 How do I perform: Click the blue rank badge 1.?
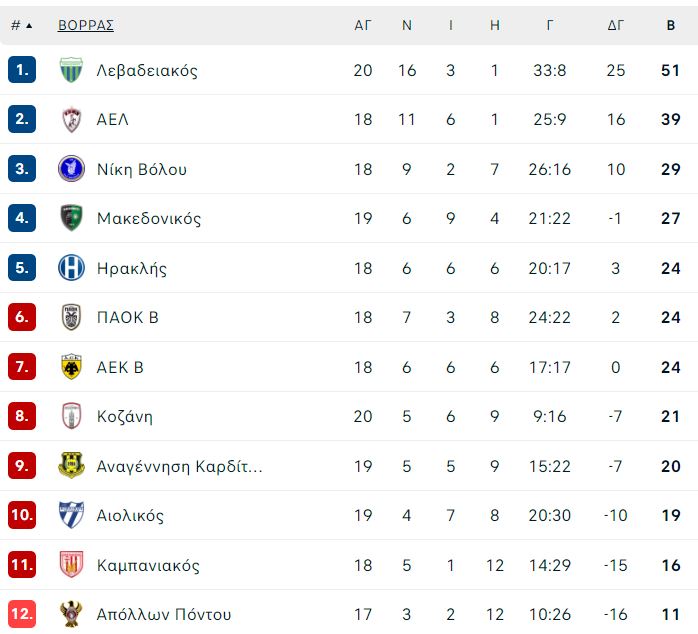22,69
